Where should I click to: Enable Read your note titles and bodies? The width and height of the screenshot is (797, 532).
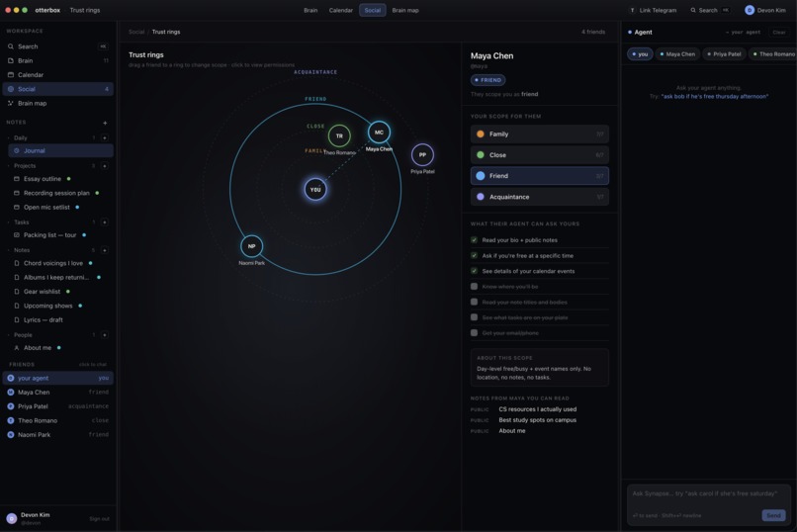click(x=475, y=302)
